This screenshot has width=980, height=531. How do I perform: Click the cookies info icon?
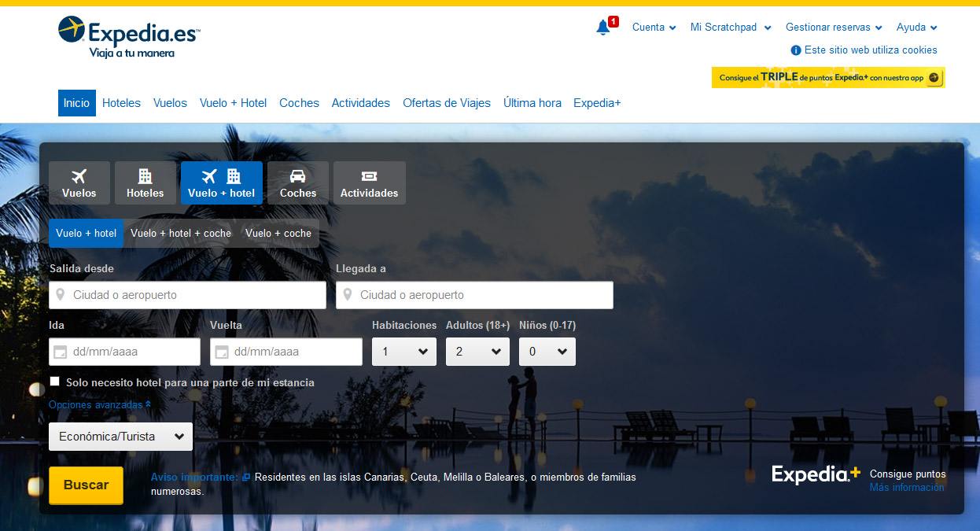pos(795,50)
